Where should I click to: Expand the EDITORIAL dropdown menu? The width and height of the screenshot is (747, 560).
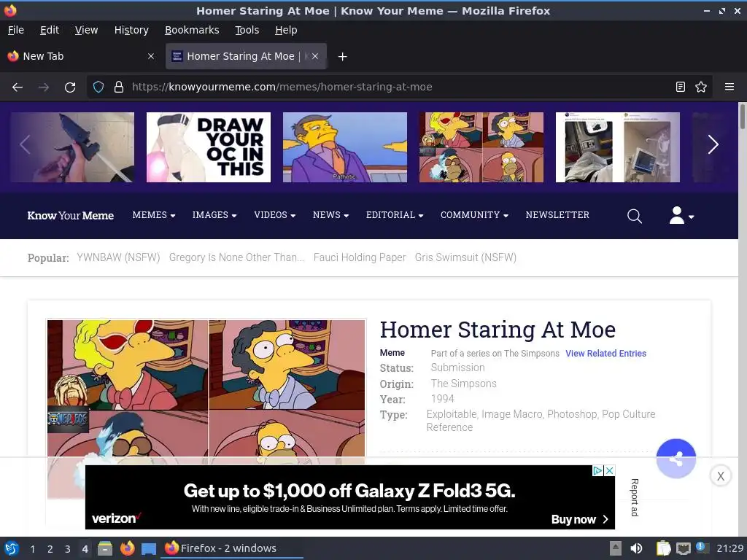395,215
